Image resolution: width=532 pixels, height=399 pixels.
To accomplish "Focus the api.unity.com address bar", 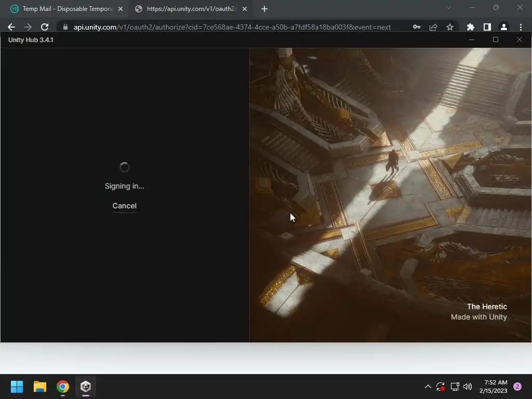I will tap(232, 27).
